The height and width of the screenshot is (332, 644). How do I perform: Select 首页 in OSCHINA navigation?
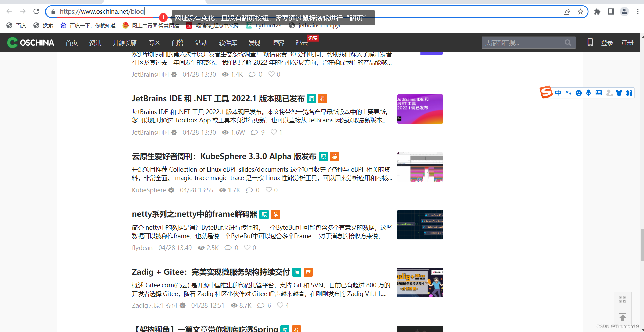pos(72,43)
